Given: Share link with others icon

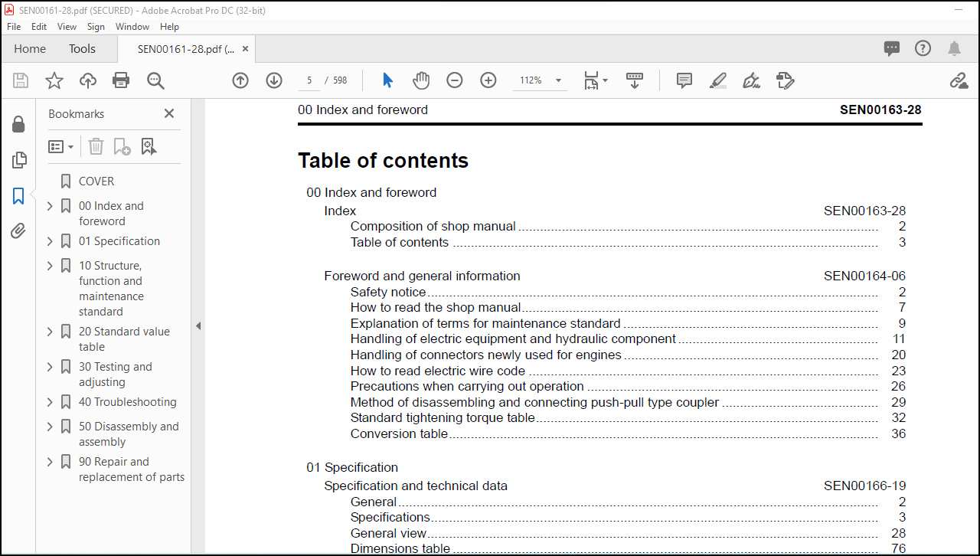Looking at the screenshot, I should [959, 80].
